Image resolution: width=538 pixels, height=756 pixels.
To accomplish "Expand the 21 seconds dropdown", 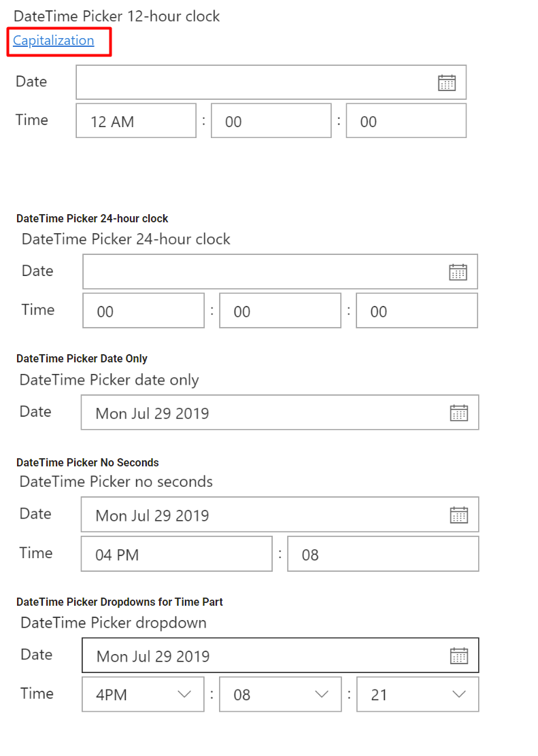I will (x=459, y=694).
